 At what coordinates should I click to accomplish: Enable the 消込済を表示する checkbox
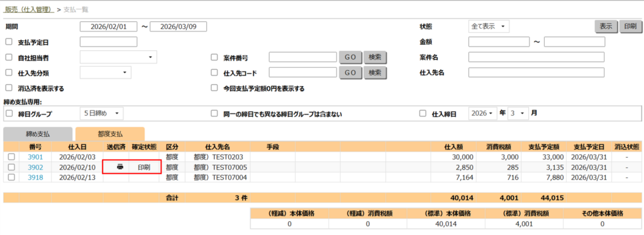(x=9, y=88)
